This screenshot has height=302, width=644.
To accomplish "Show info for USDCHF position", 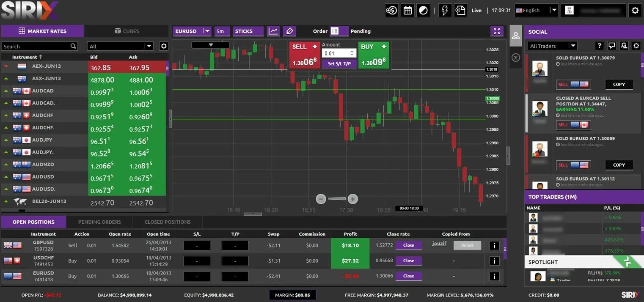I will pyautogui.click(x=494, y=261).
